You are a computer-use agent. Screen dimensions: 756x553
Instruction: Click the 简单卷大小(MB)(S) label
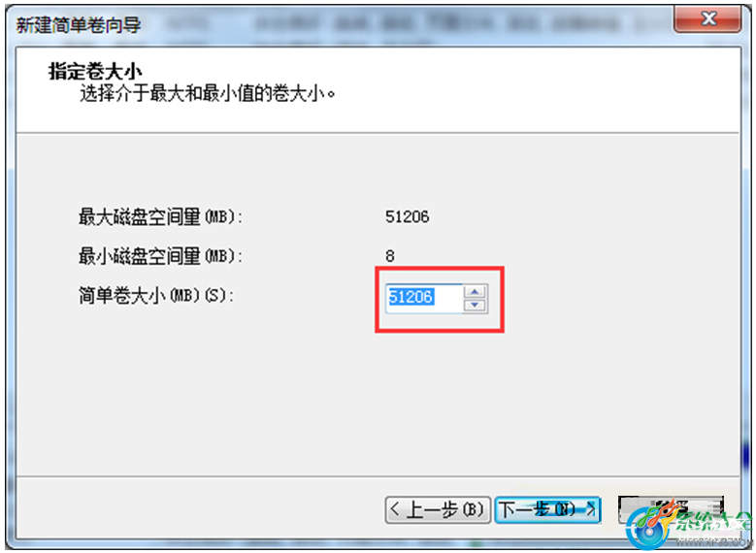point(156,295)
